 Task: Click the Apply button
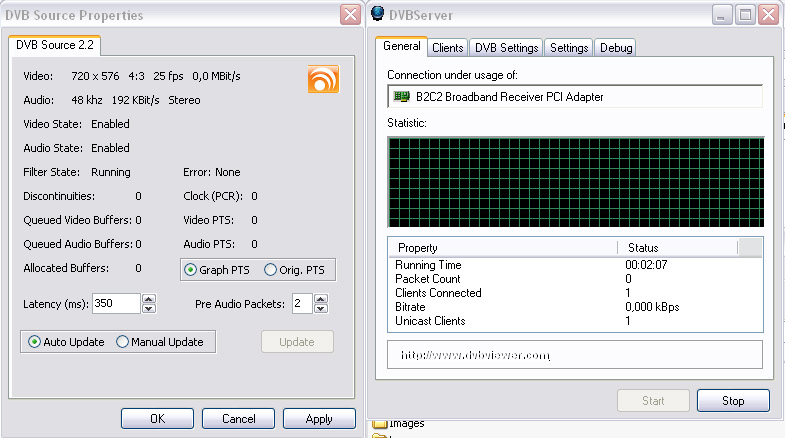(319, 418)
